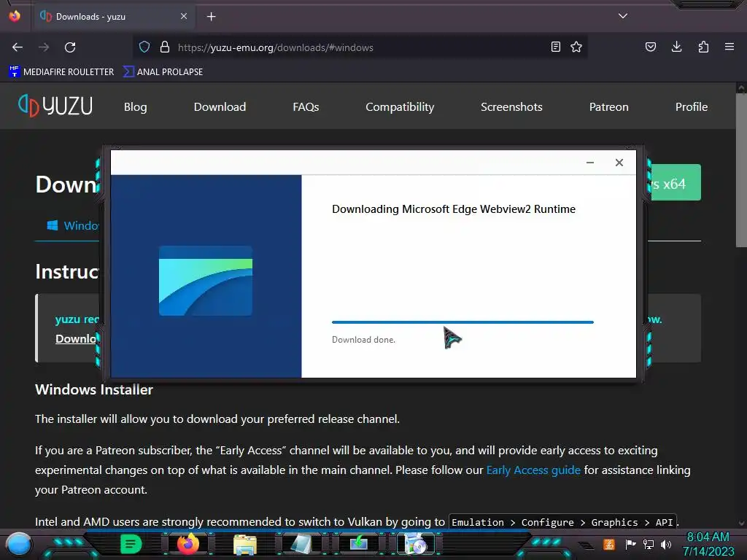
Task: Click the Windows Installer heading
Action: point(94,389)
